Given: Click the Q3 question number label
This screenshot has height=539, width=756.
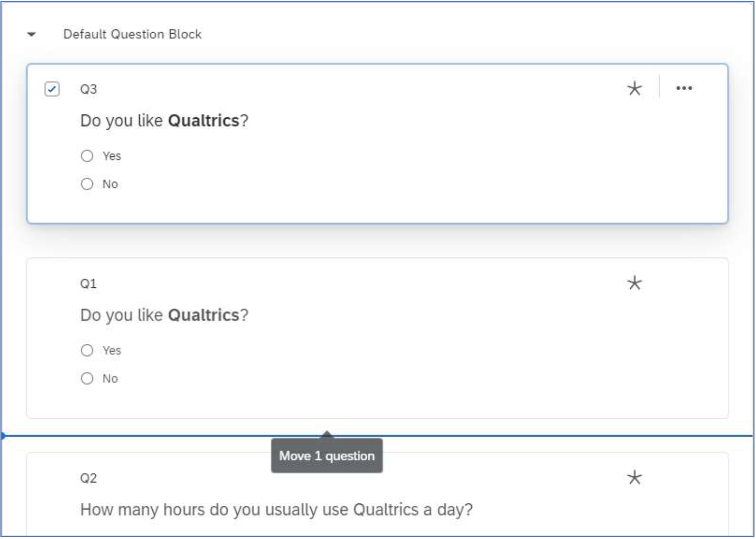Looking at the screenshot, I should point(88,89).
